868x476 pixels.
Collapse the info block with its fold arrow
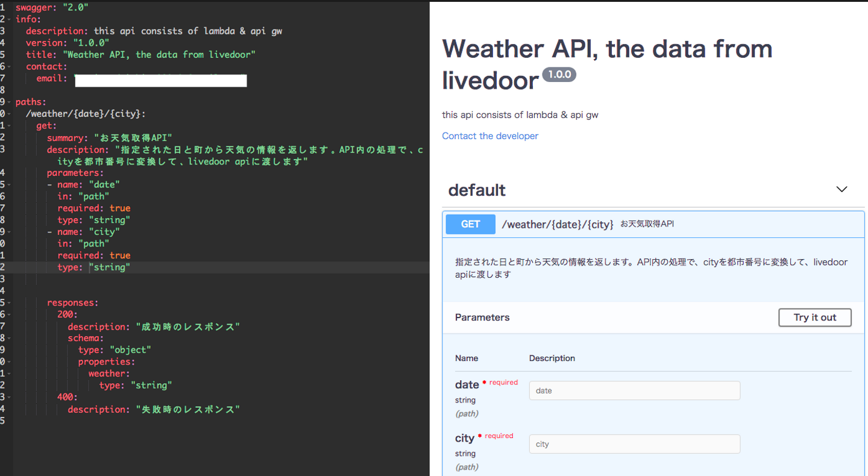[10, 19]
